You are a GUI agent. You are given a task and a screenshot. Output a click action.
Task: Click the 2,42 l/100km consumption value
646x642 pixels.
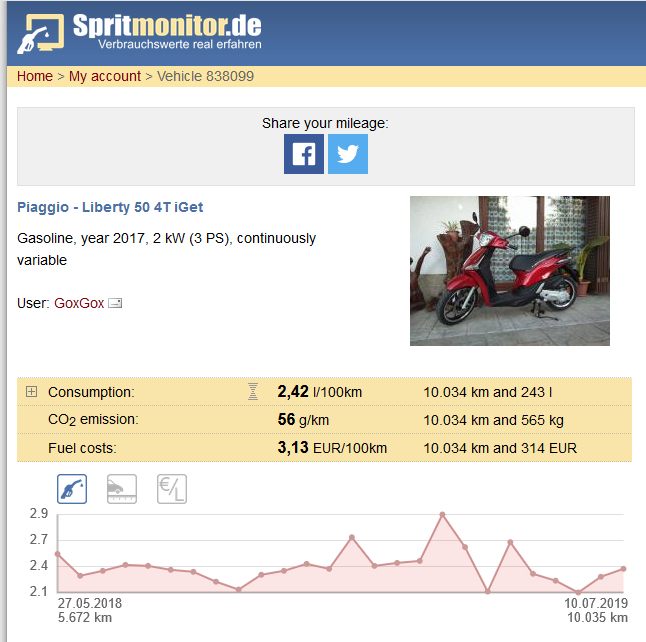point(320,391)
